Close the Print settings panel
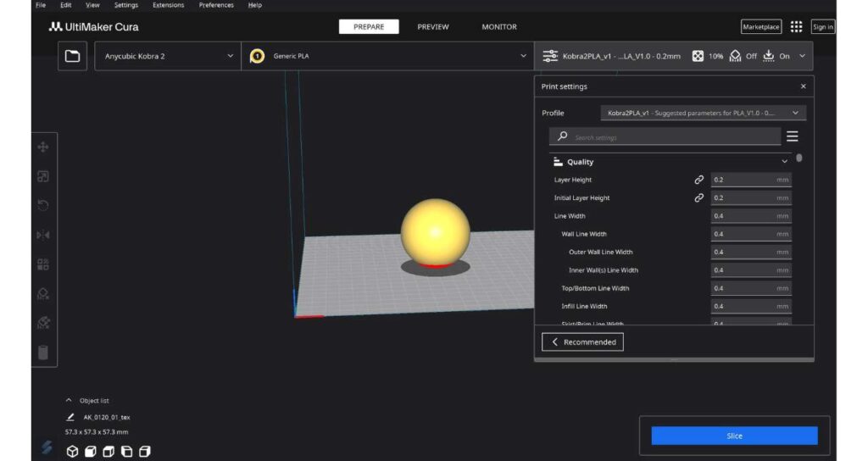 (x=804, y=86)
